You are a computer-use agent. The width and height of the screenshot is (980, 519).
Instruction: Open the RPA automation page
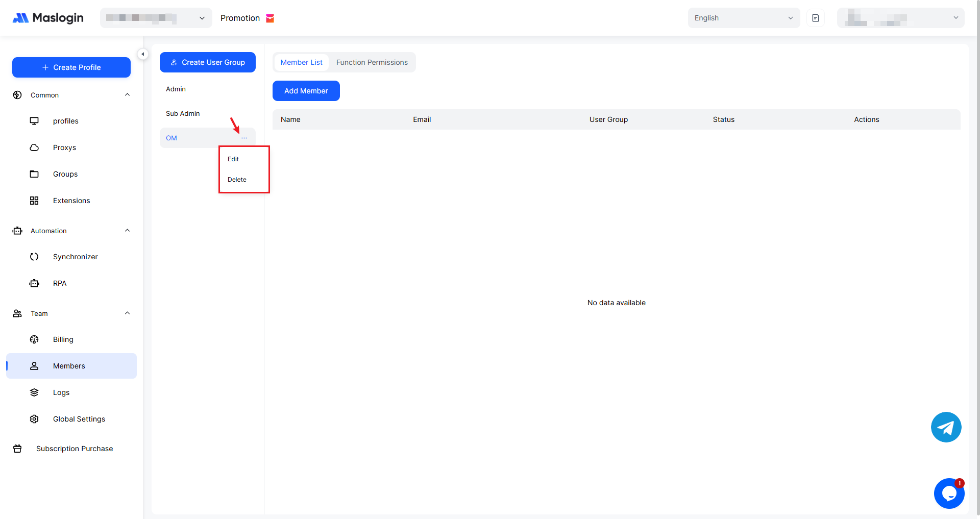pos(59,283)
